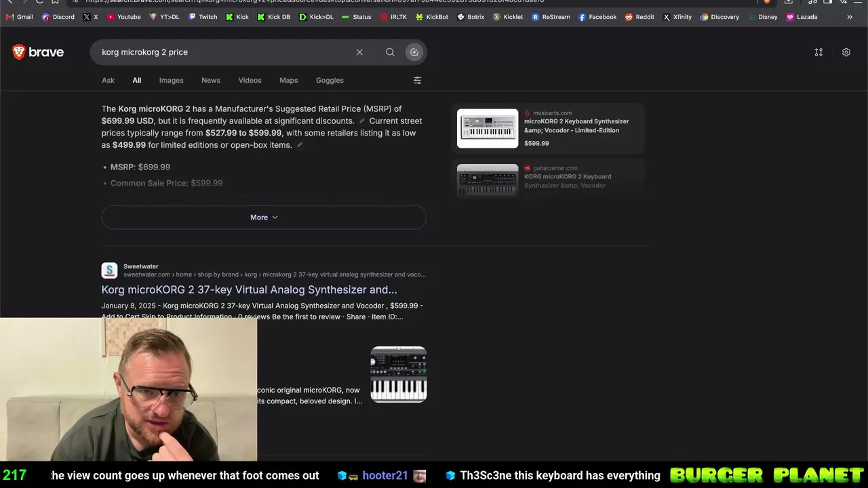Switch to the Maps tab
This screenshot has width=868, height=488.
coord(289,80)
